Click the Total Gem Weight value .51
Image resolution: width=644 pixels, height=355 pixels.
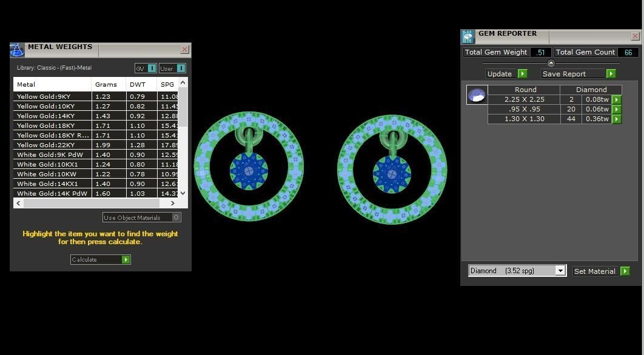(x=540, y=52)
